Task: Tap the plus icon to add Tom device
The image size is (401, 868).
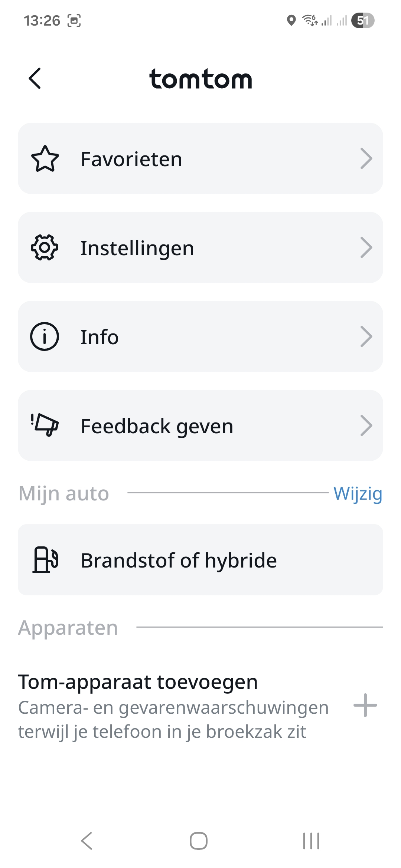Action: (x=365, y=705)
